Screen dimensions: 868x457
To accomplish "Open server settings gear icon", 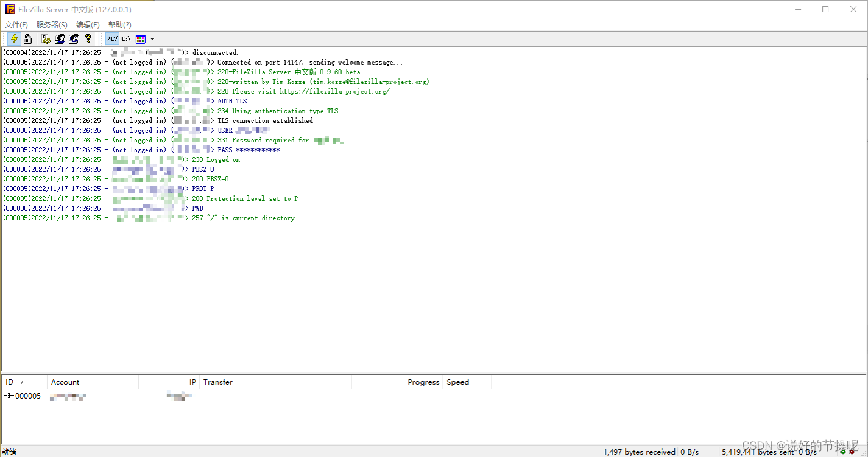I will 46,39.
